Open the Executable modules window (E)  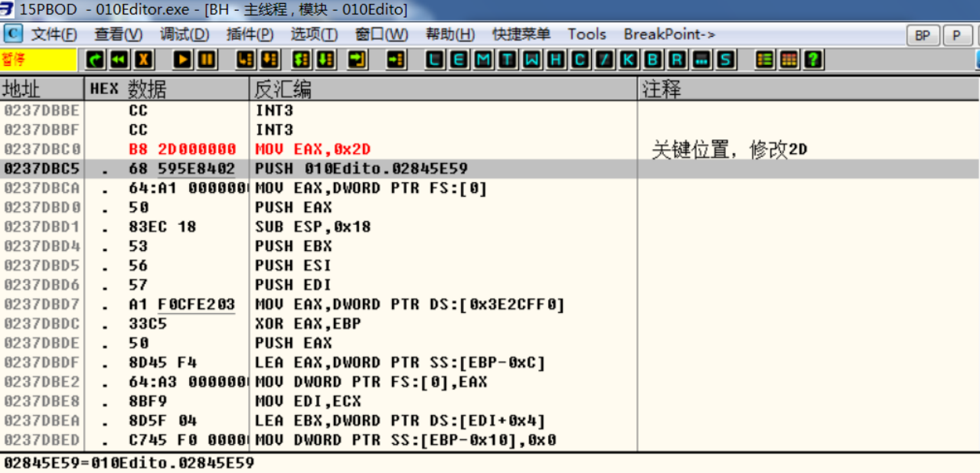[459, 60]
